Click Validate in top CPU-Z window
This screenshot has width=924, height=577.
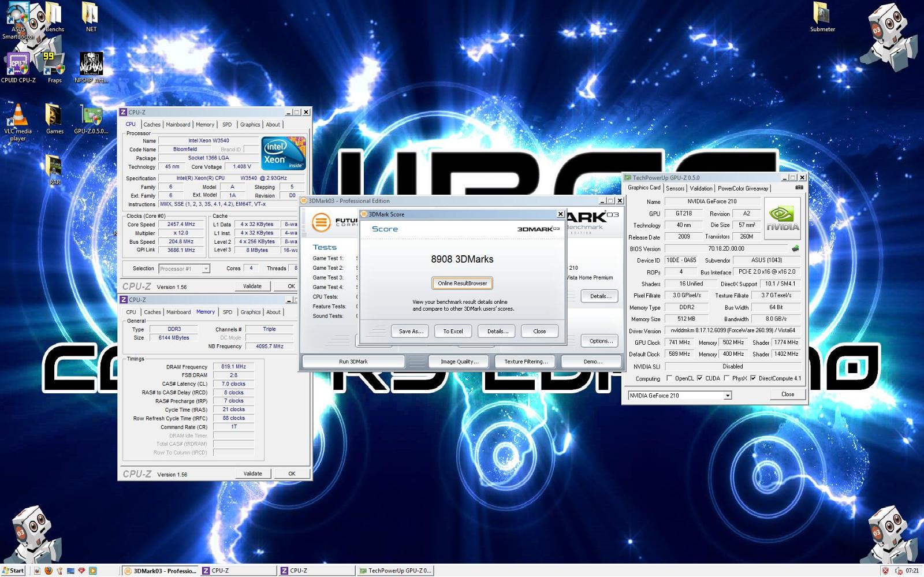[252, 286]
